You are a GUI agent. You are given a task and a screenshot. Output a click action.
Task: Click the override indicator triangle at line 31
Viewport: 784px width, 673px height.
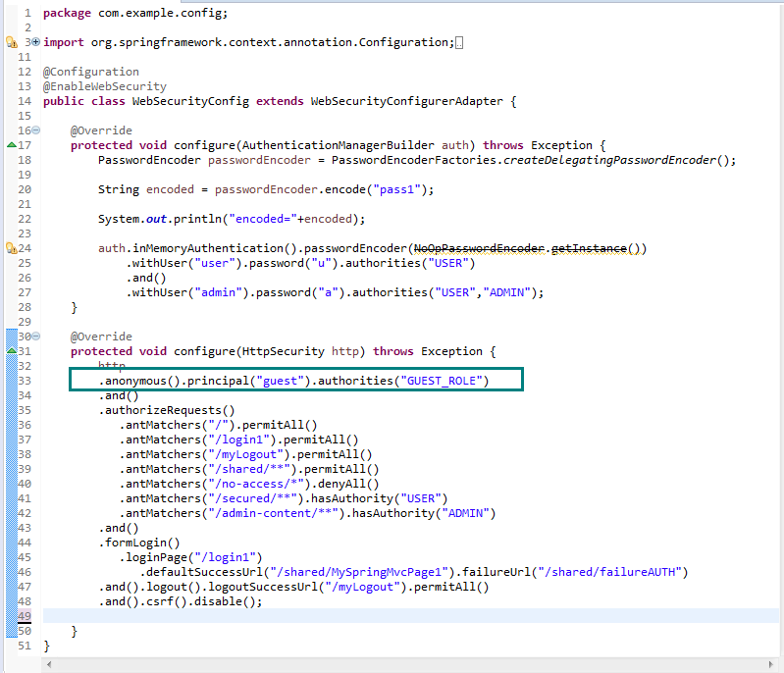click(12, 351)
